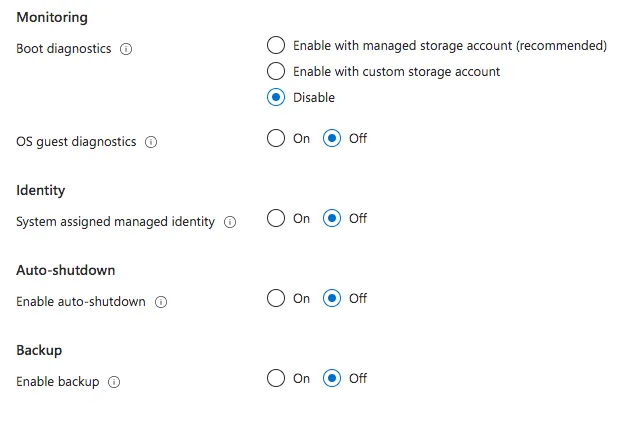Click the Enable auto-shutdown label text
This screenshot has height=424, width=618.
click(x=81, y=302)
